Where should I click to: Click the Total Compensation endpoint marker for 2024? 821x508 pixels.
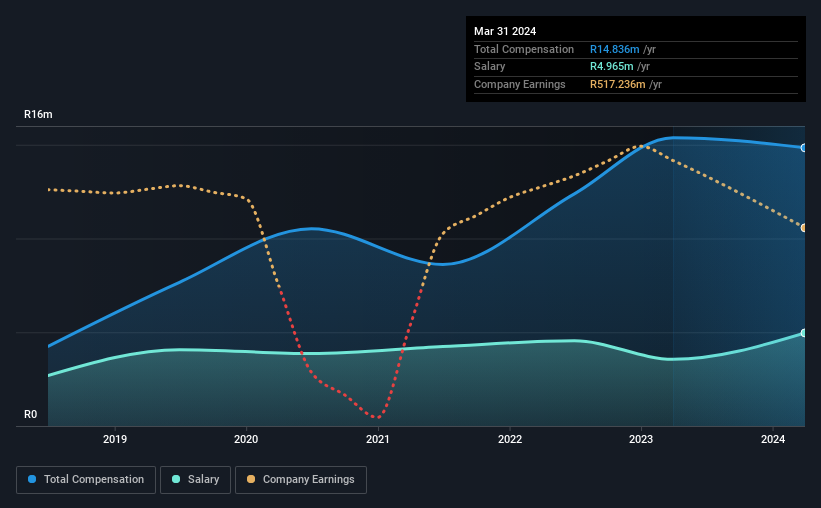[804, 148]
